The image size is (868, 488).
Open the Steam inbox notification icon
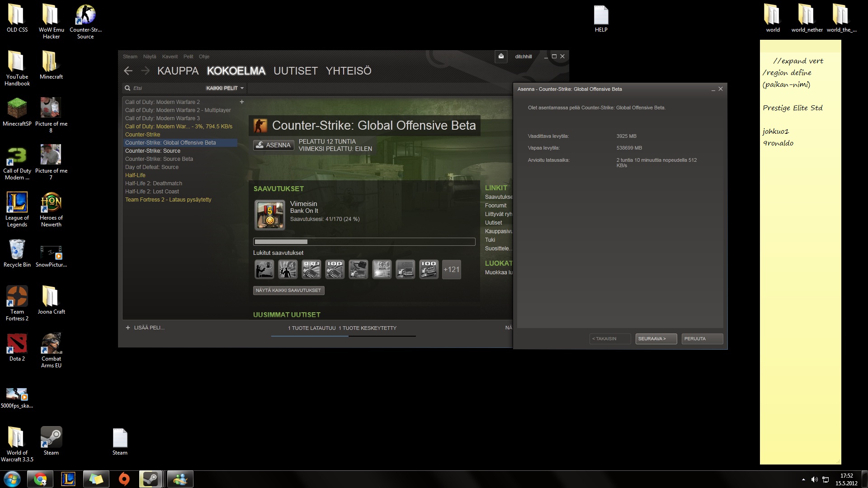tap(501, 56)
